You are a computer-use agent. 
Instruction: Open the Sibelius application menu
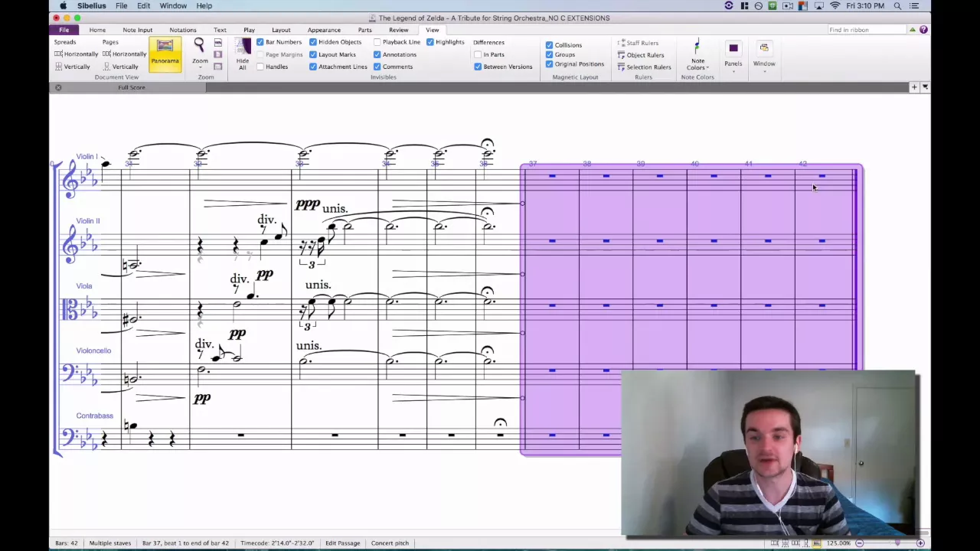tap(92, 6)
